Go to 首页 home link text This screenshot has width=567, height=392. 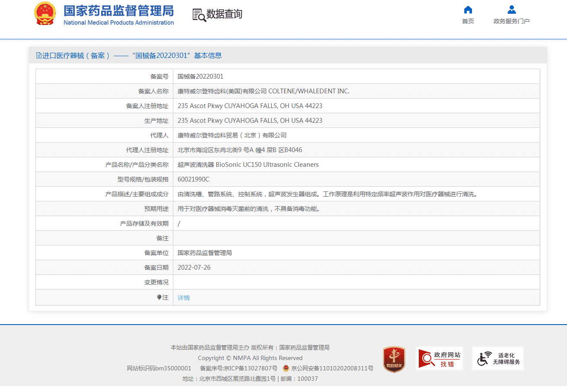[x=468, y=21]
